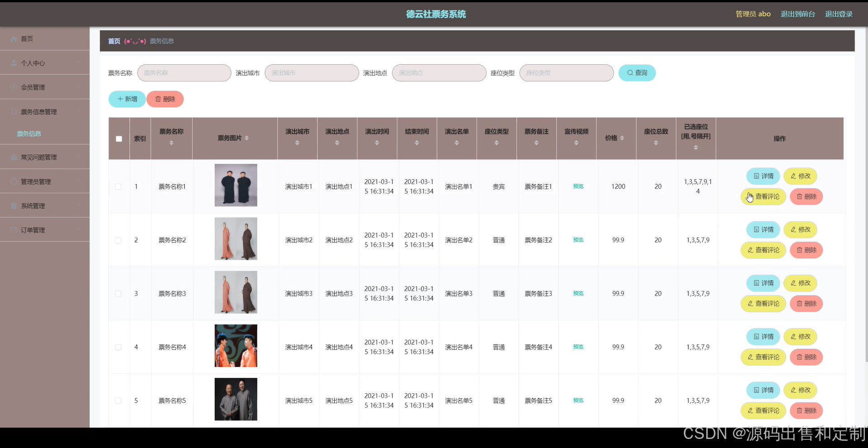Screen dimensions: 868x448
Task: Click row 删除 button for 票务名称4
Action: [x=806, y=357]
